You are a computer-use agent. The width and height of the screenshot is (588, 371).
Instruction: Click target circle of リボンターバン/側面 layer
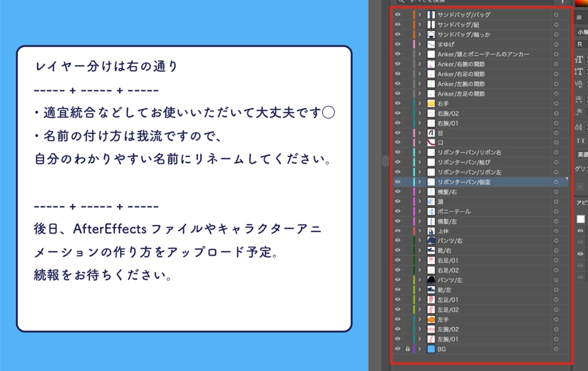[556, 182]
